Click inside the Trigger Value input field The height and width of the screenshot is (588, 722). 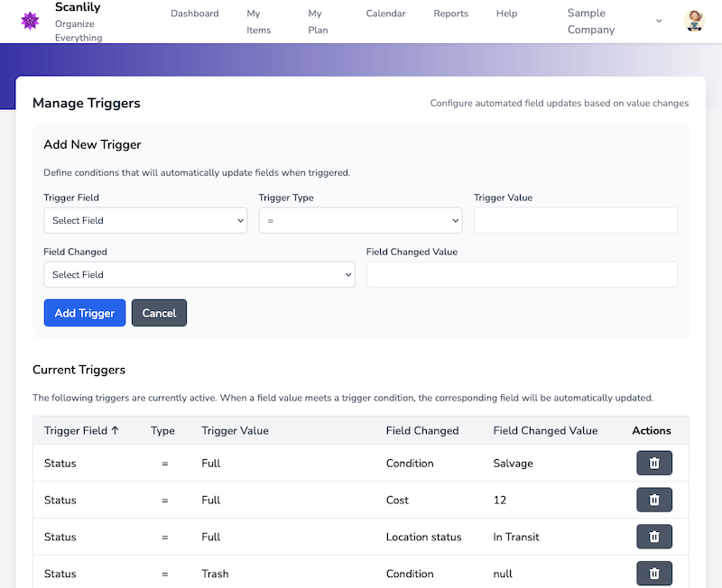[575, 220]
